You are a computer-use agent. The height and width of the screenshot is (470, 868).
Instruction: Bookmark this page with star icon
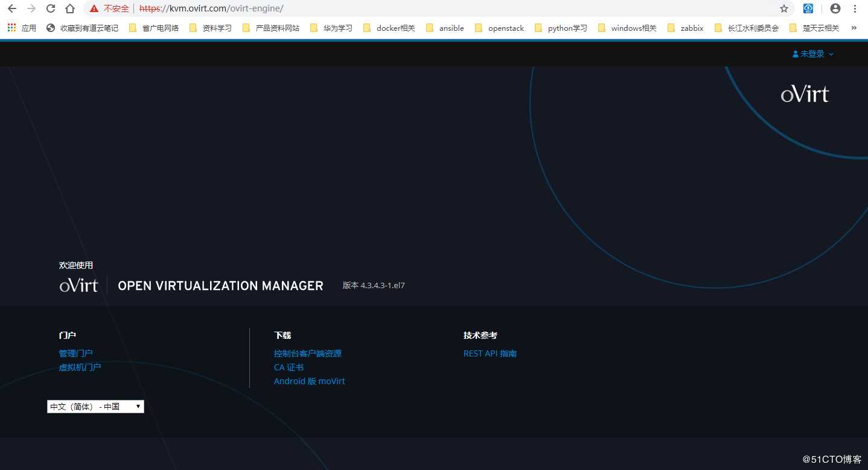coord(784,8)
